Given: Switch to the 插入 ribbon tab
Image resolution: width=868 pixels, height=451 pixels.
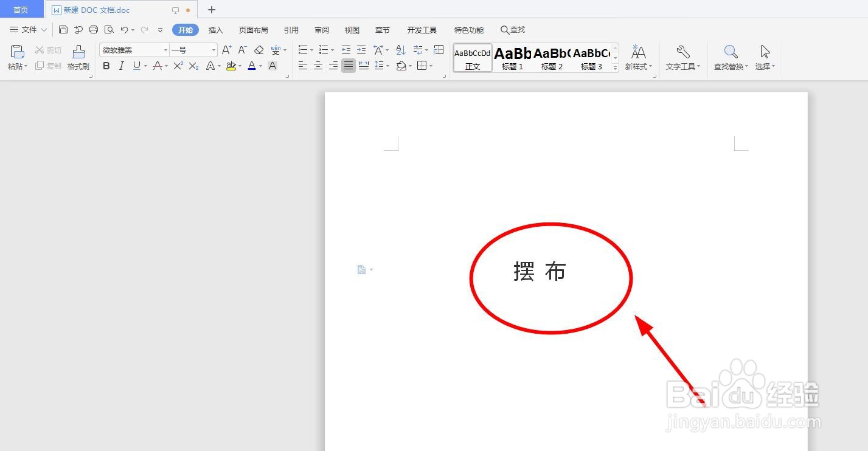Looking at the screenshot, I should (x=215, y=29).
